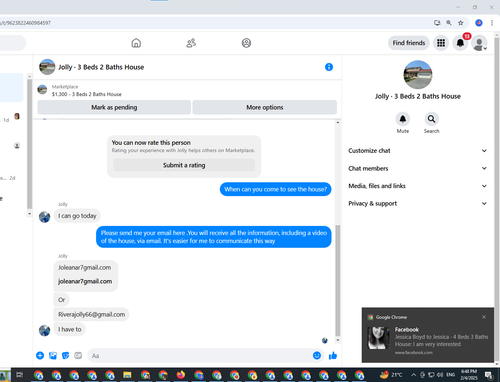Open more actions plus icon in composer

click(40, 356)
